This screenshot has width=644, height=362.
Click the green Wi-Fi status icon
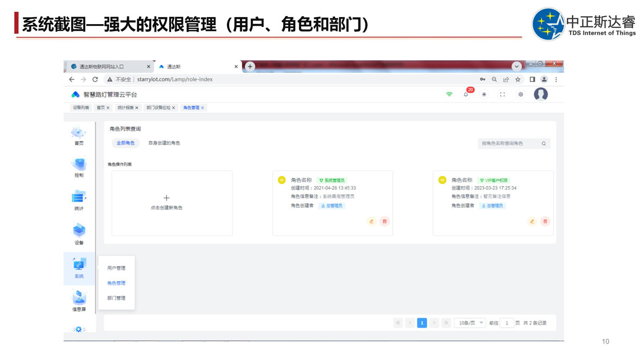point(449,94)
